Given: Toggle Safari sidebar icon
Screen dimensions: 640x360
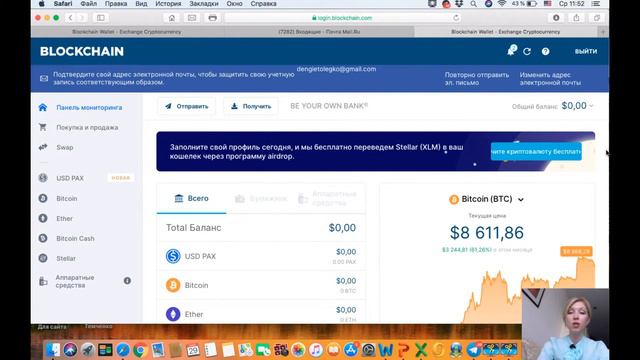Looking at the screenshot, I should click(101, 18).
